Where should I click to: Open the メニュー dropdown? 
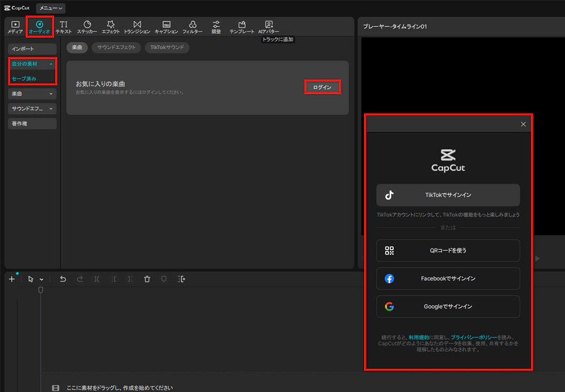click(50, 8)
